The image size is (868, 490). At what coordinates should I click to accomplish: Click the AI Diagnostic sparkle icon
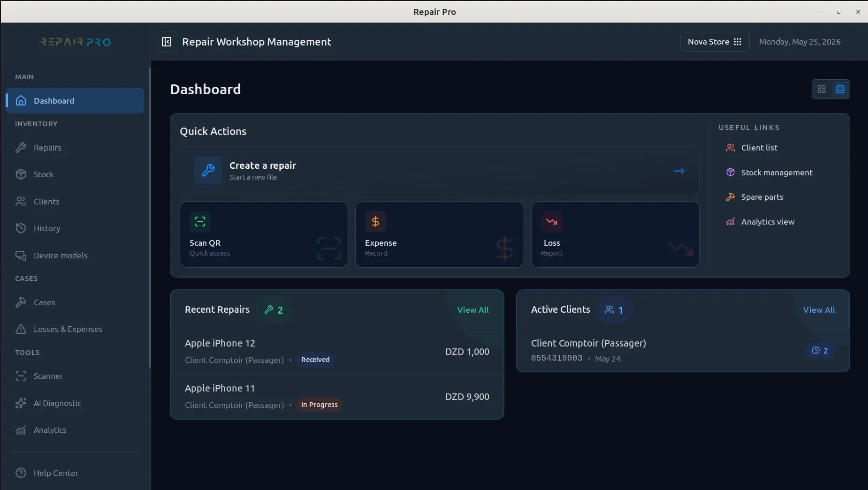pos(21,403)
